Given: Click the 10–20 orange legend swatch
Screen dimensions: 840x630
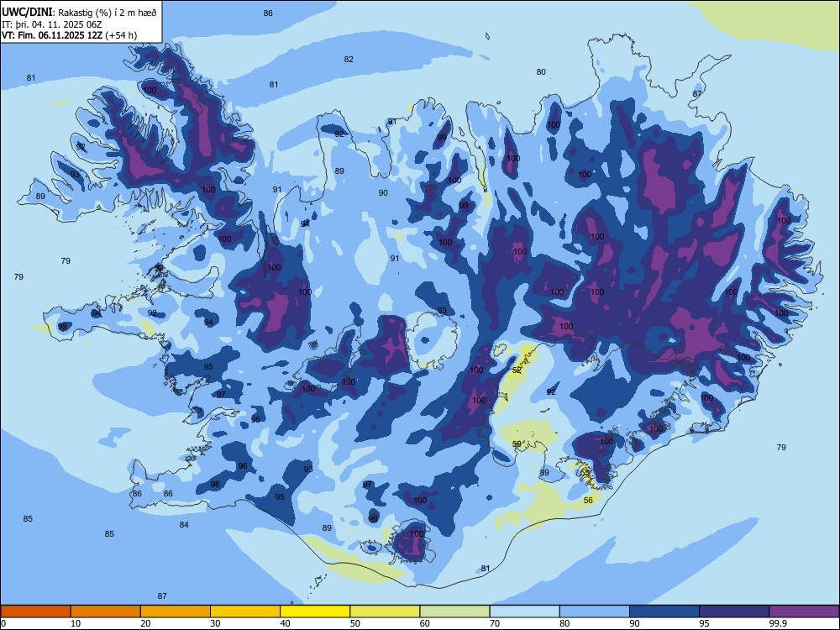Looking at the screenshot, I should [106, 612].
